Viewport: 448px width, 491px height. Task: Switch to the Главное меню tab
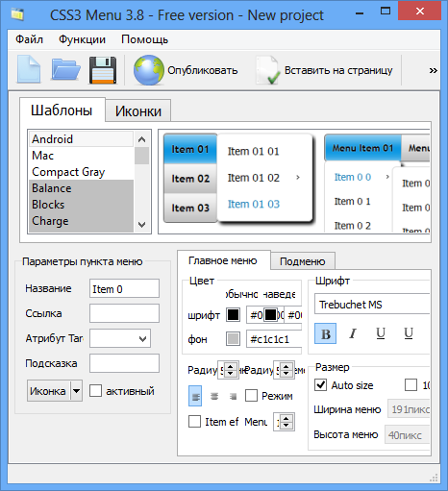click(223, 260)
